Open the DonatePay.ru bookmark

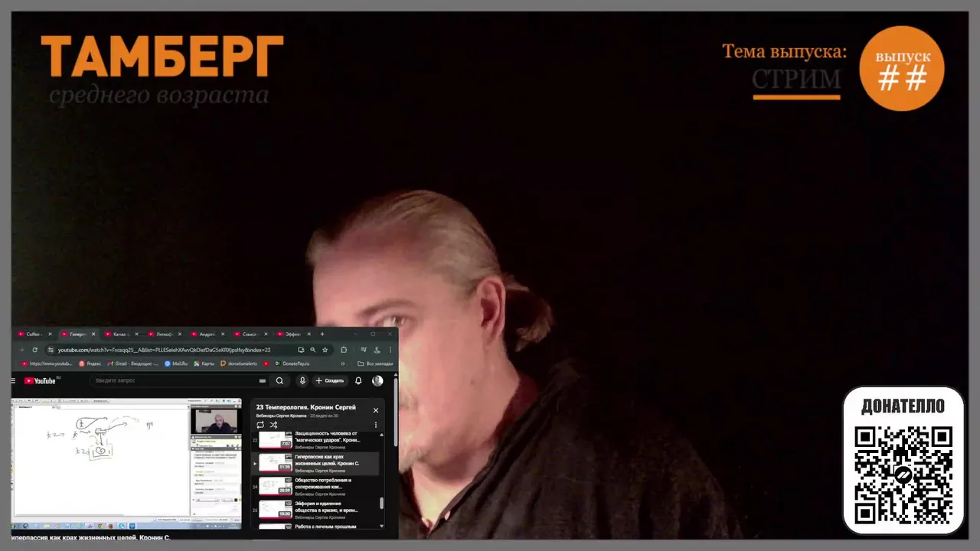click(292, 364)
